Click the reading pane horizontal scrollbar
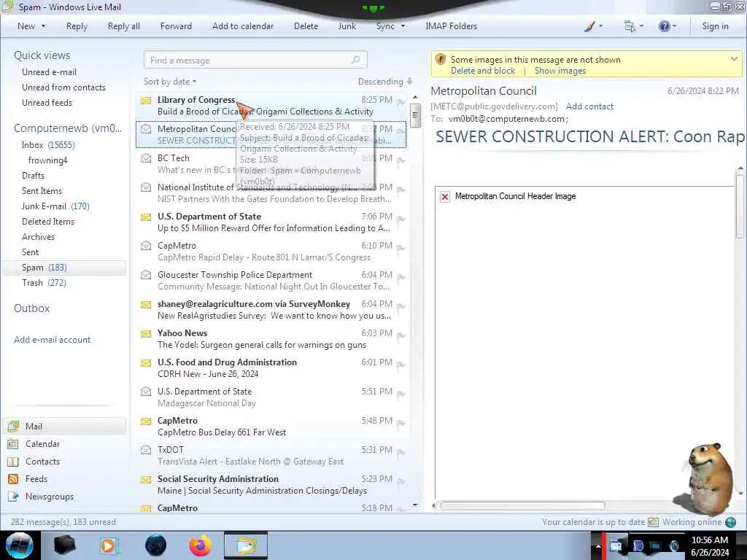 [x=522, y=505]
